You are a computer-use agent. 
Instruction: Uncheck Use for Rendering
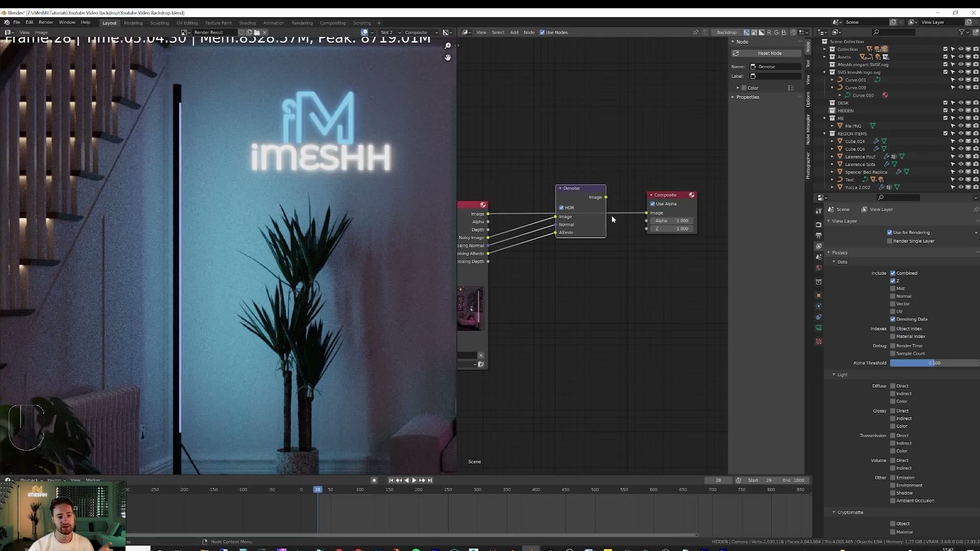click(890, 233)
